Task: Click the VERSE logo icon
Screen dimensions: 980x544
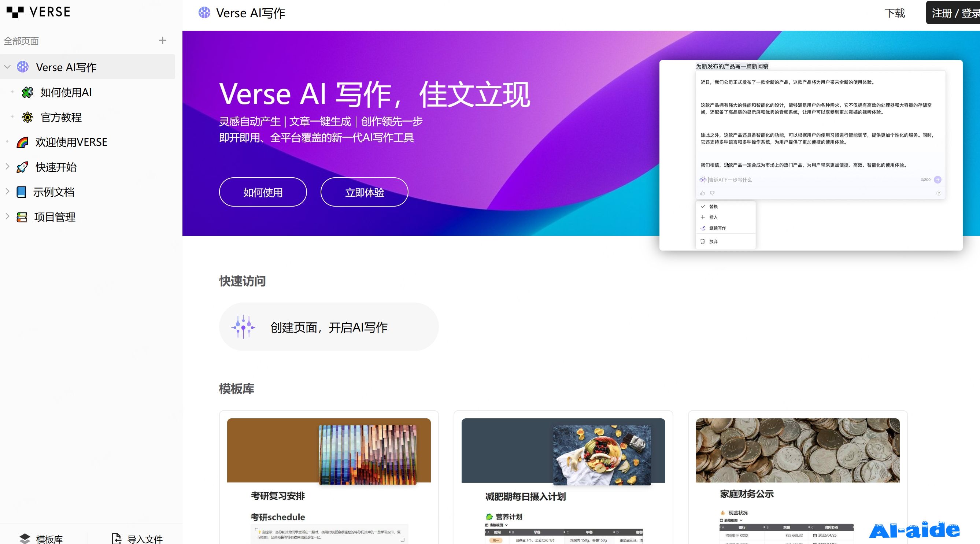Action: click(x=15, y=12)
